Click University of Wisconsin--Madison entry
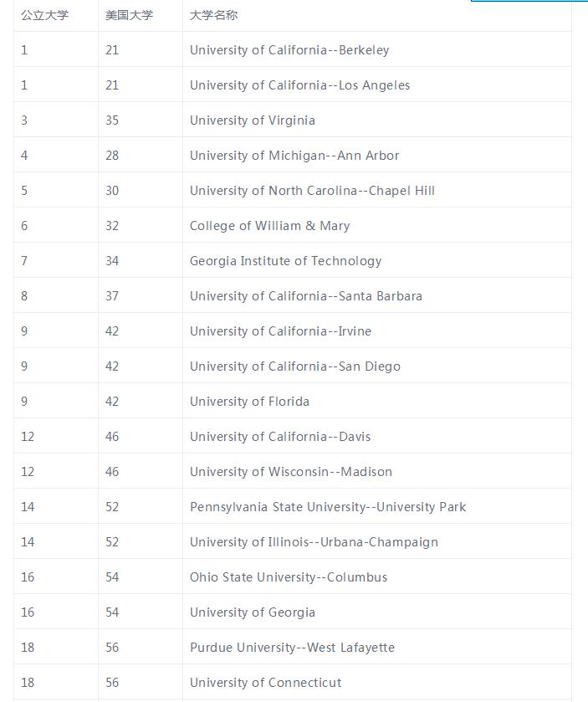The height and width of the screenshot is (702, 588). point(291,472)
